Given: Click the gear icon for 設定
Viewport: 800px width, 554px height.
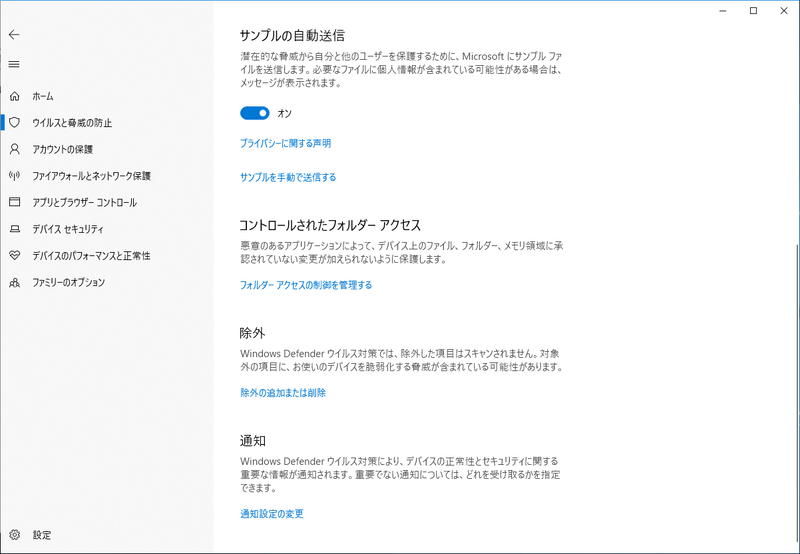Looking at the screenshot, I should pyautogui.click(x=15, y=535).
